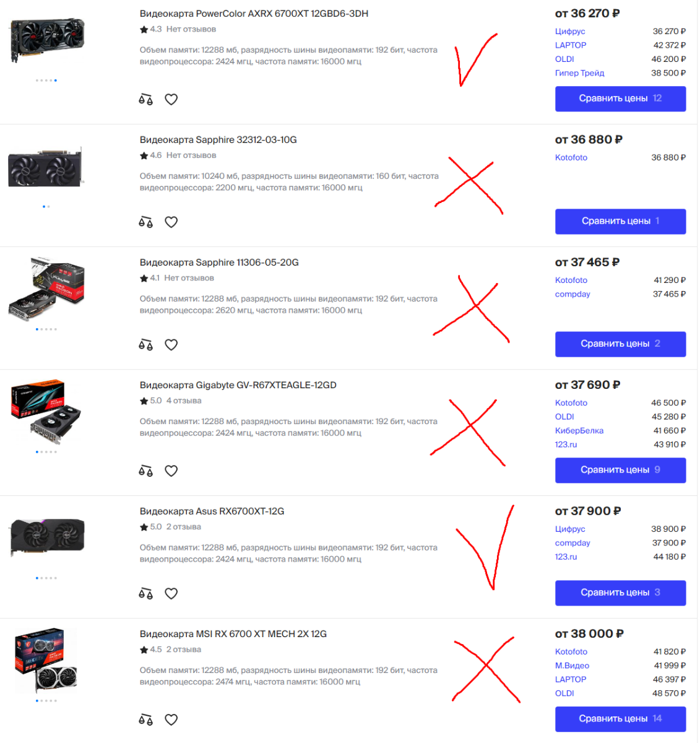This screenshot has height=743, width=700.
Task: Favorite the PowerColor AXRX 6700XT card
Action: [171, 99]
